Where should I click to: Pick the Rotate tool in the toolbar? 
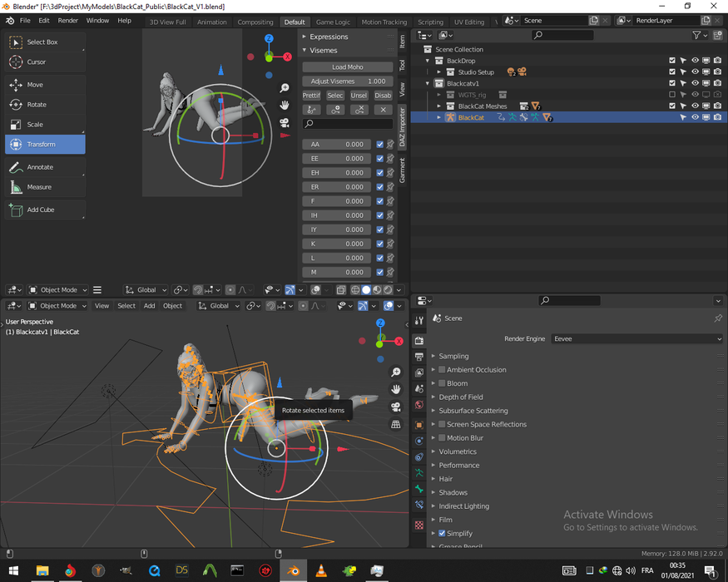[45, 105]
